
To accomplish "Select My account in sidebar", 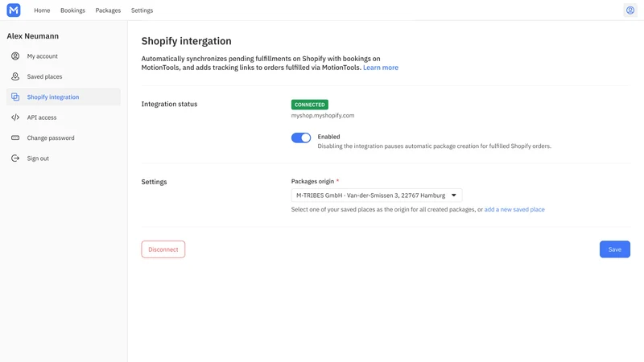I will [64, 56].
